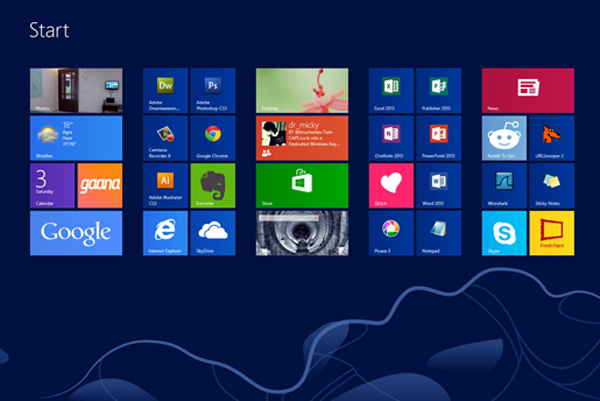Launch Adobe Photoshop CS3
600x401 pixels.
pyautogui.click(x=213, y=91)
